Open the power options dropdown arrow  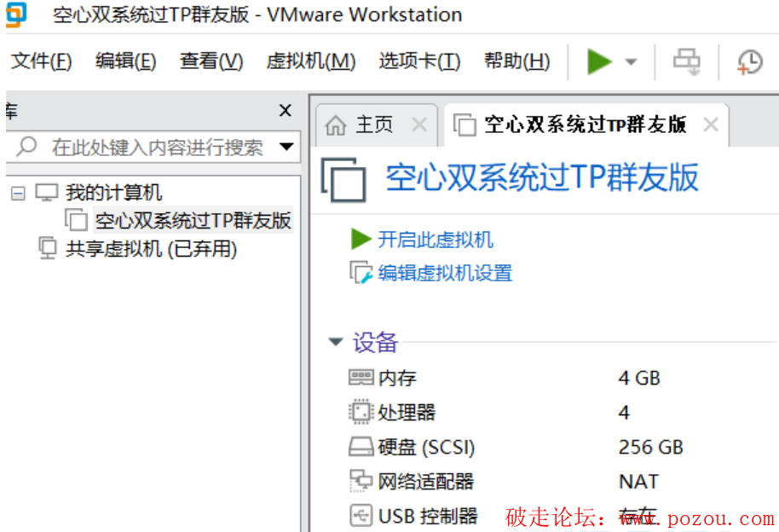tap(631, 62)
